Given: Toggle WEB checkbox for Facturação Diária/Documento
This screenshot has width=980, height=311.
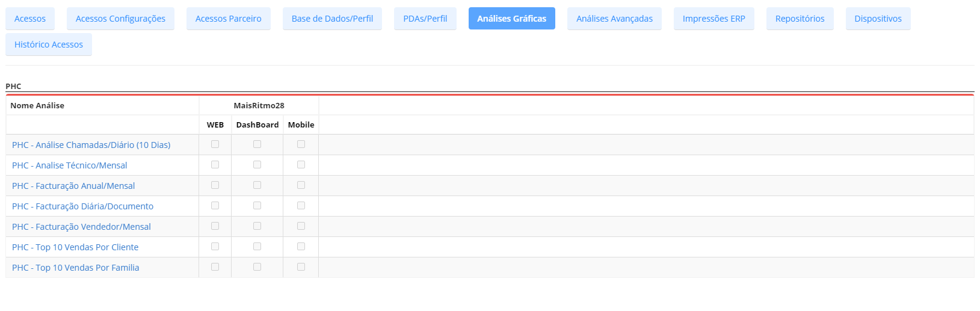Looking at the screenshot, I should click(x=215, y=206).
